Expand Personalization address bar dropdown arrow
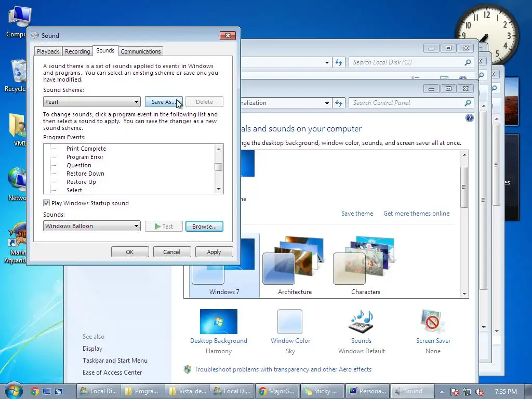The image size is (532, 399). tap(327, 103)
